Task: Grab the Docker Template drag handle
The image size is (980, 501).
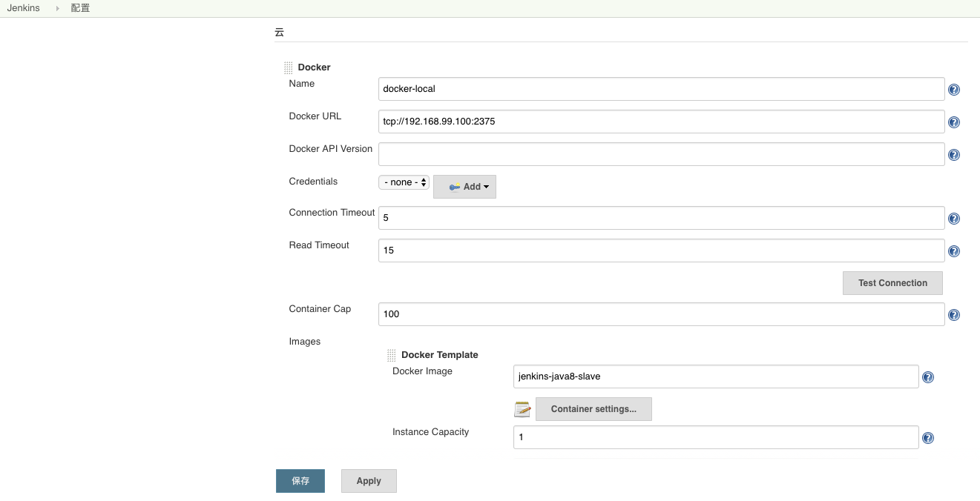Action: tap(391, 356)
